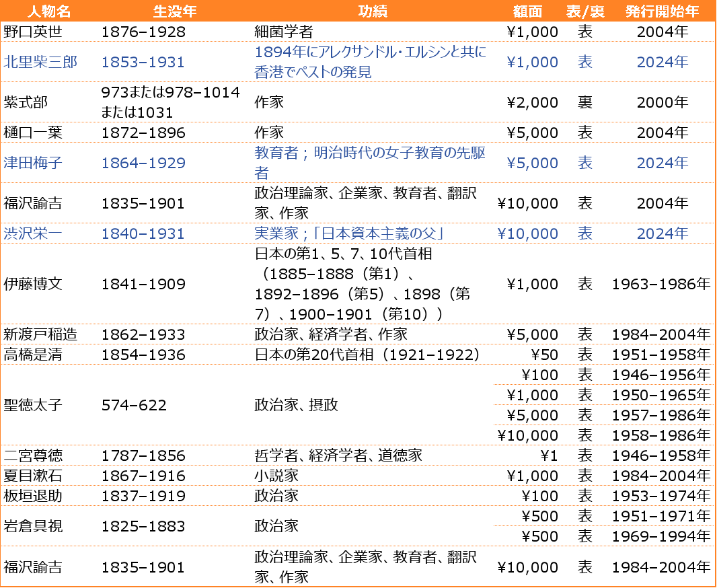Viewport: 717px width, 588px height.
Task: Click the issue period 1951–1971年
Action: (x=661, y=516)
